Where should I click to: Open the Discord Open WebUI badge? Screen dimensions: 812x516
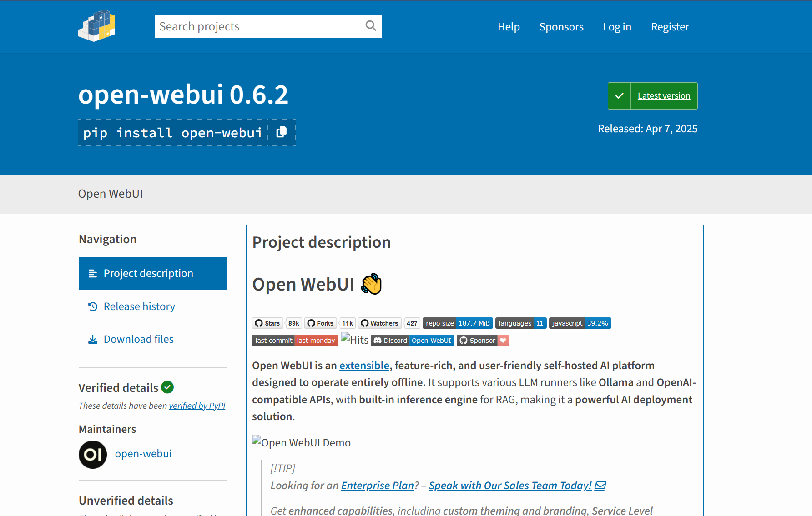[413, 341]
